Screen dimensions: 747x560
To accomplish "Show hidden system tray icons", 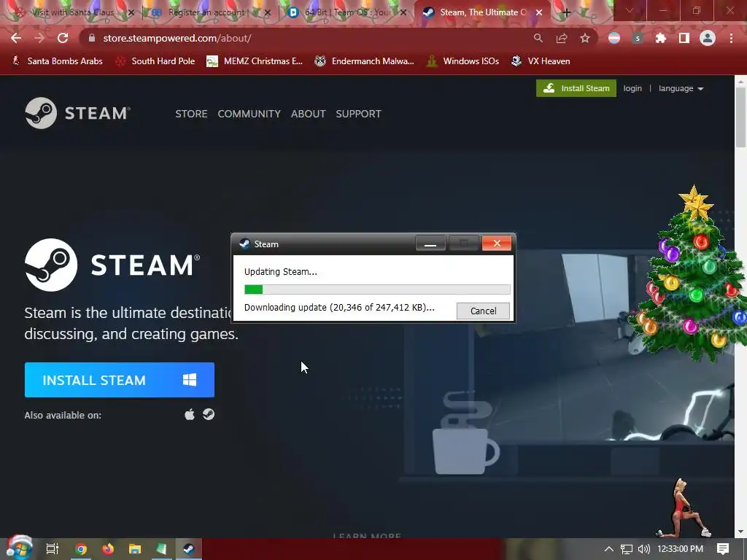I will pyautogui.click(x=609, y=549).
